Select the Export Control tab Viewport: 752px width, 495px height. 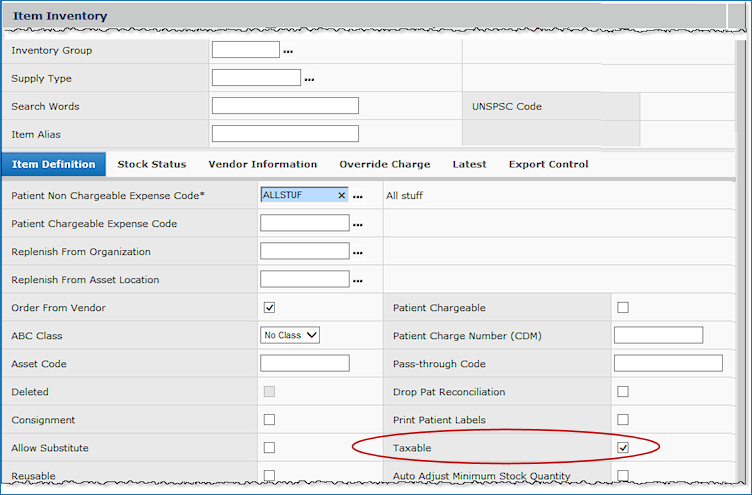(x=548, y=164)
